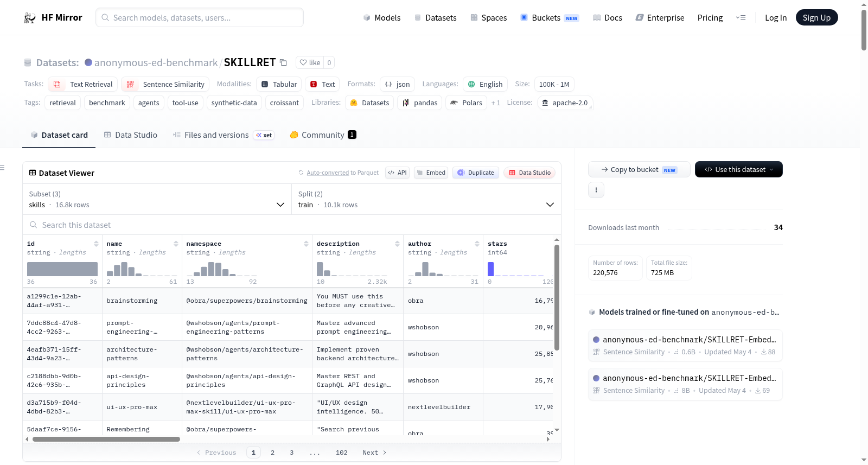The height and width of the screenshot is (465, 868).
Task: Go to the Next table page
Action: click(374, 453)
